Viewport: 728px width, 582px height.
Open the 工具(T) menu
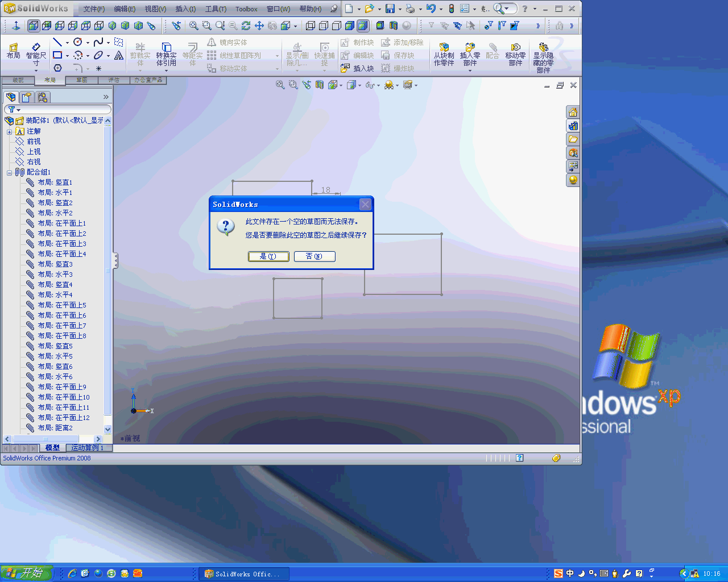click(x=216, y=9)
